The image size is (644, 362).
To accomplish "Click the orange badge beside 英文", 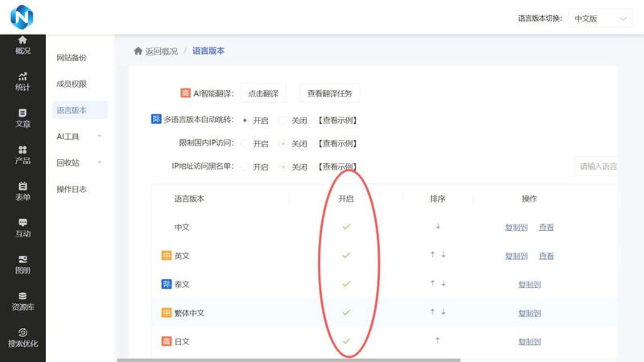I will click(x=167, y=256).
